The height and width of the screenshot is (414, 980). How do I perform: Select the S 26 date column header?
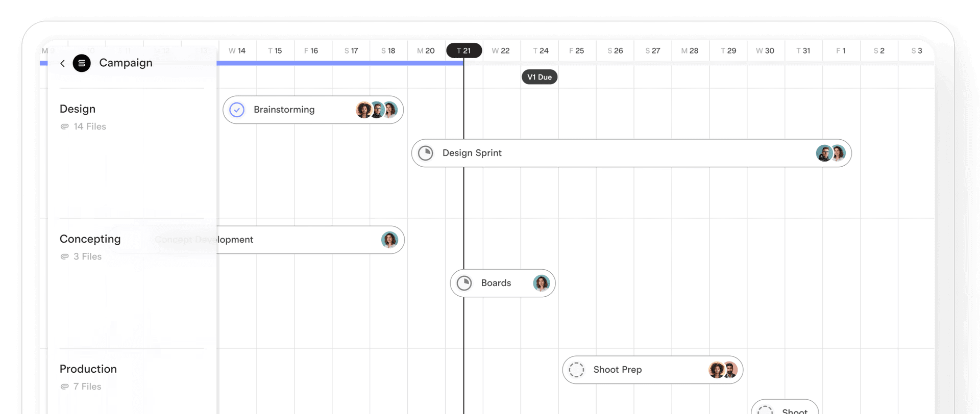point(615,50)
